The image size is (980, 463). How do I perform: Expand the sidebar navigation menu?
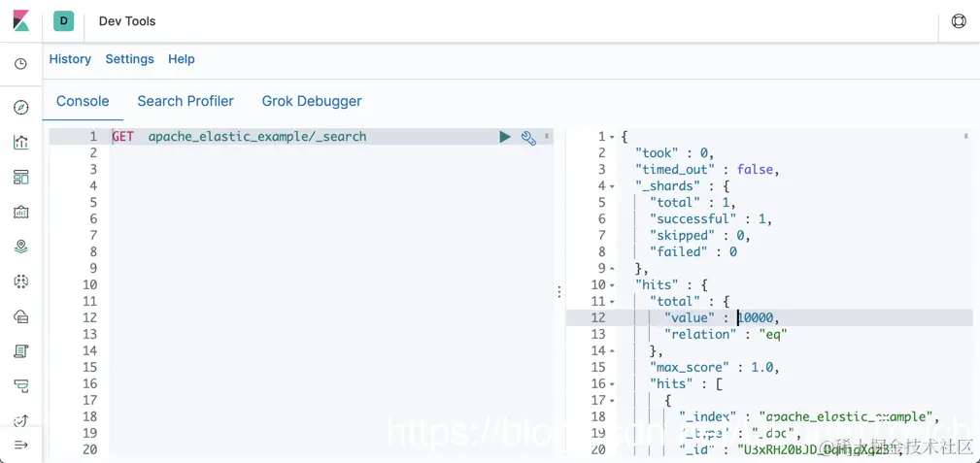coord(21,445)
